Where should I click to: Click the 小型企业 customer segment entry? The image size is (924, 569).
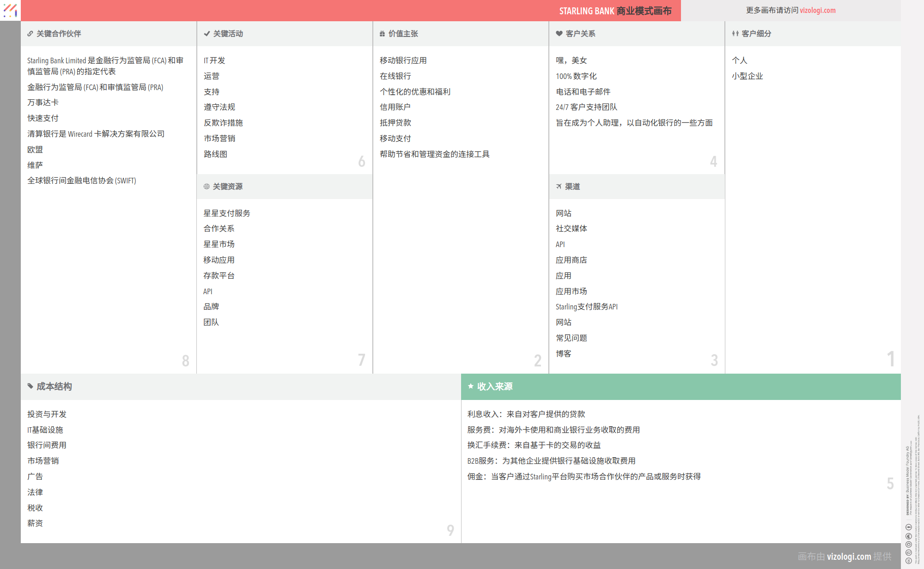point(747,76)
